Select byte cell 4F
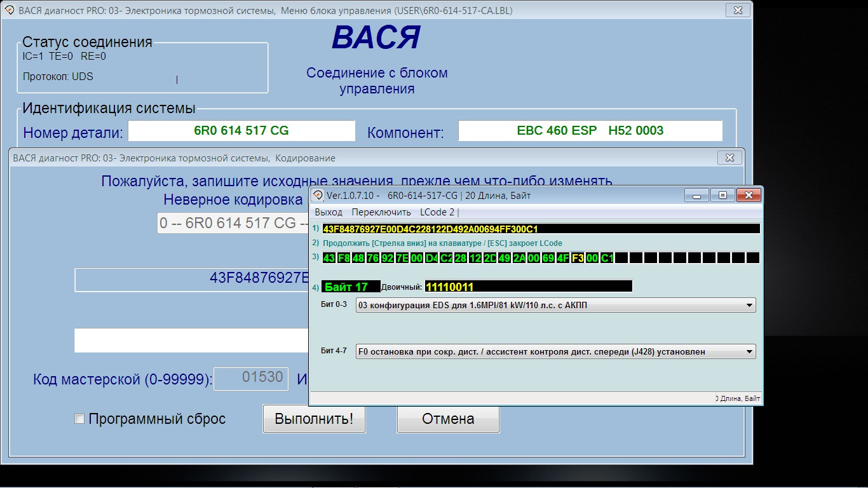The height and width of the screenshot is (488, 868). (x=563, y=258)
